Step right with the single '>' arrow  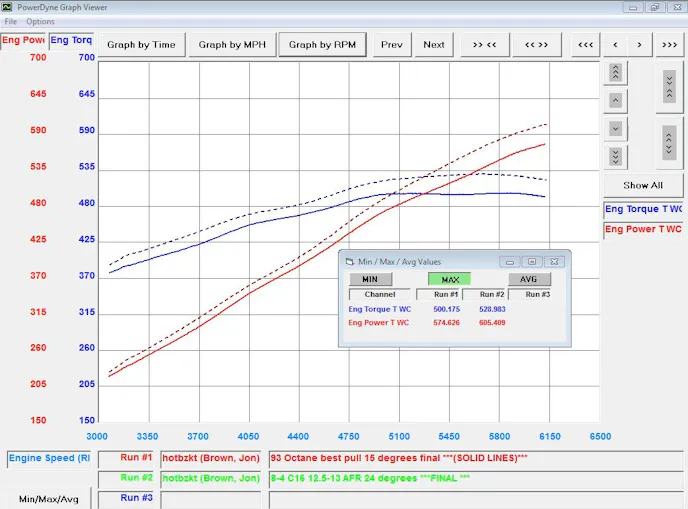pos(640,44)
